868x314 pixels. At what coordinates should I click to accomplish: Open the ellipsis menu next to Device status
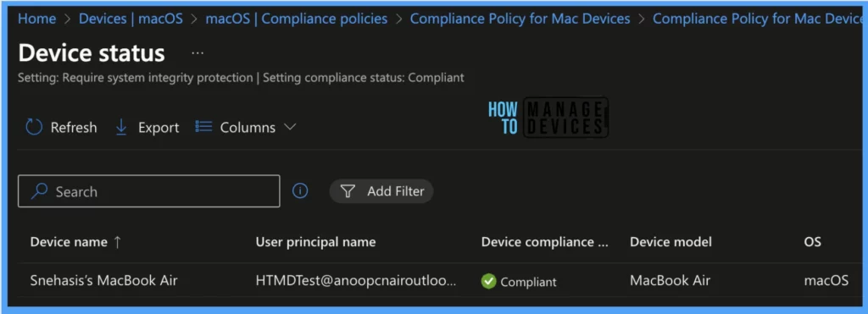tap(198, 53)
